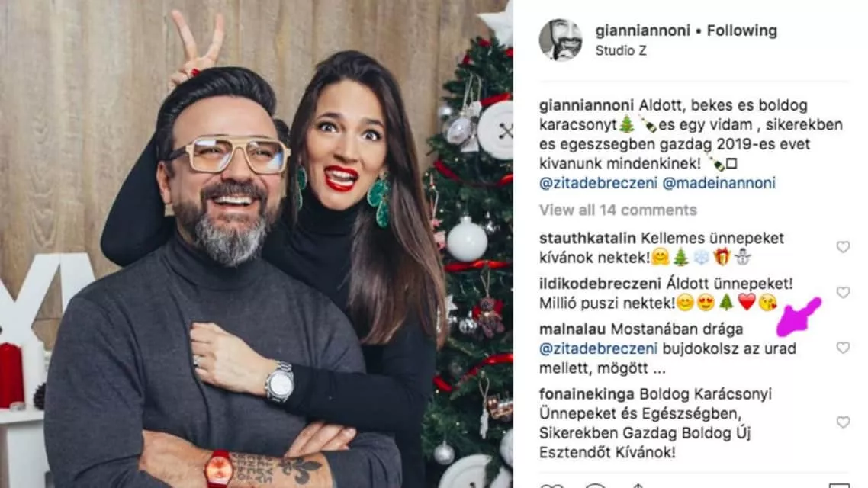Screen dimensions: 868x488
Task: Like the ildikodebreczeni comment heart icon
Action: 843,292
